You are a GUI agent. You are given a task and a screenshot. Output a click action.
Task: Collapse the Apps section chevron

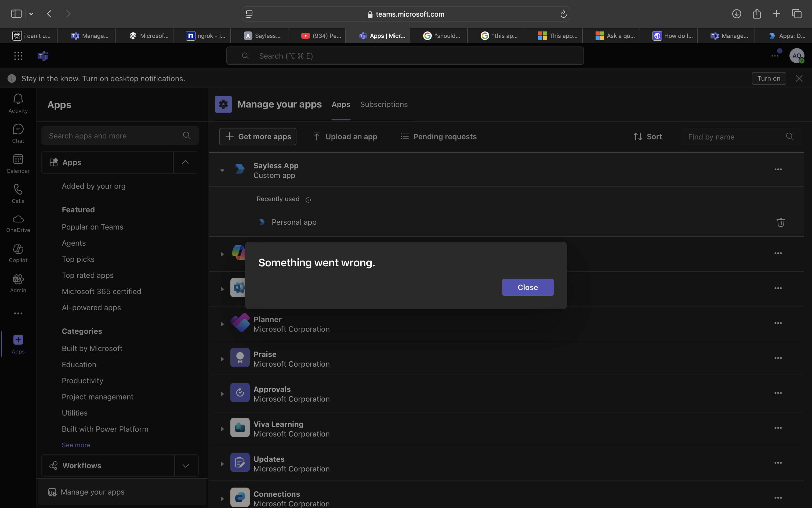coord(185,162)
